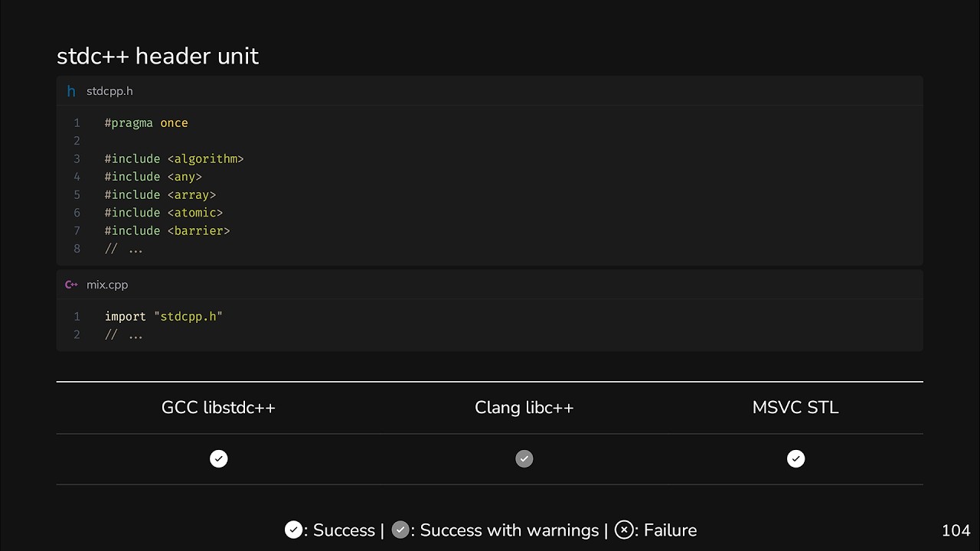Image resolution: width=980 pixels, height=551 pixels.
Task: Click the slide number 104
Action: coord(955,530)
